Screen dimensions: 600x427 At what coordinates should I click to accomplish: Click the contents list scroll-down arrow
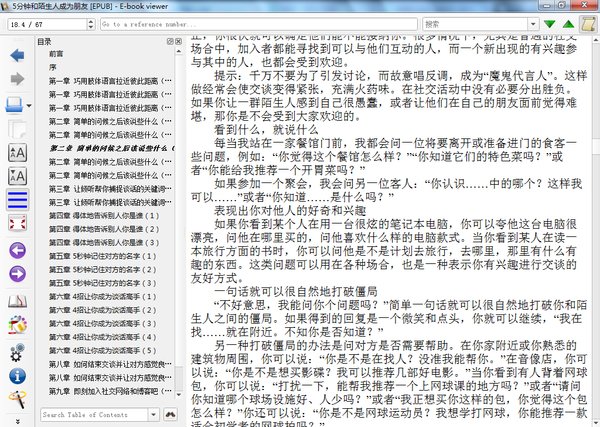(179, 394)
